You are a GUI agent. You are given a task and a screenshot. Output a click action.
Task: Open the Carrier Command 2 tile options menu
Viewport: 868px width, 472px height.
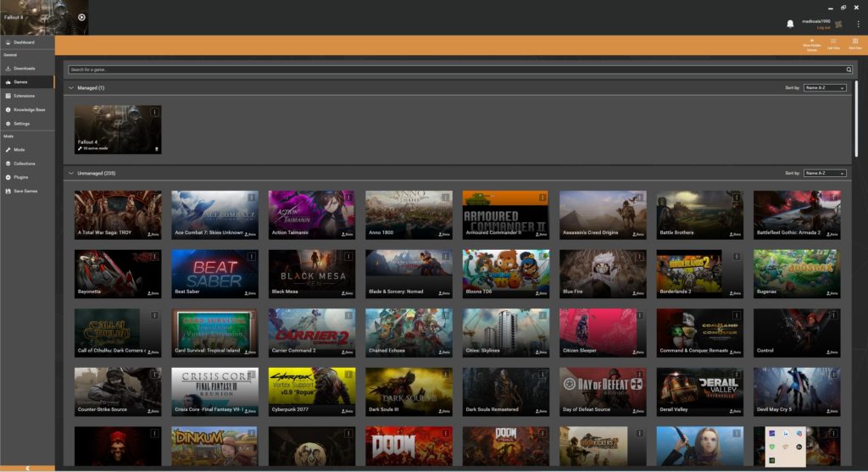[348, 315]
